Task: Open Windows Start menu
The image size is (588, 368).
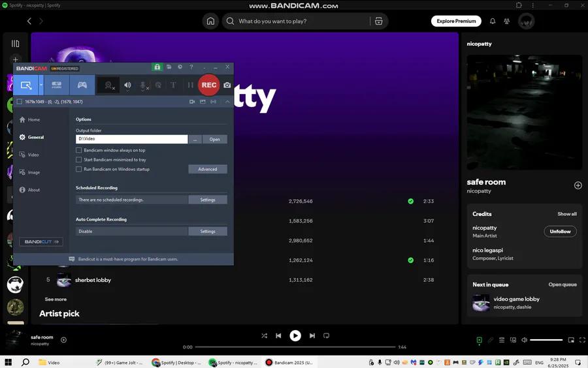Action: [8, 362]
